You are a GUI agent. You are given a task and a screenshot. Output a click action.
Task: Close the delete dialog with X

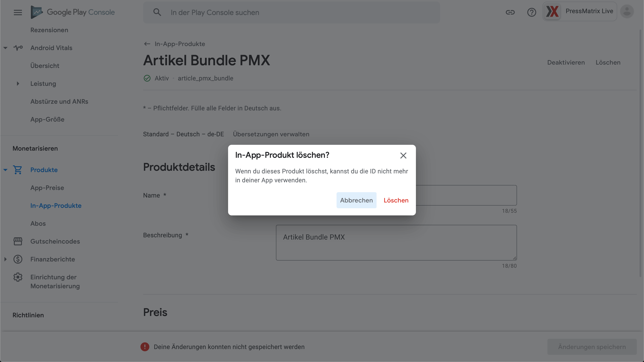click(x=403, y=155)
